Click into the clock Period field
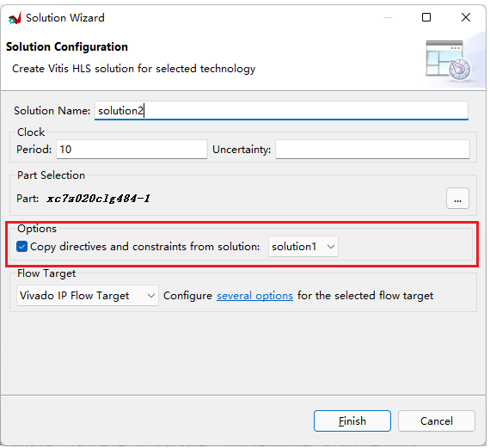Image resolution: width=490 pixels, height=448 pixels. tap(132, 149)
